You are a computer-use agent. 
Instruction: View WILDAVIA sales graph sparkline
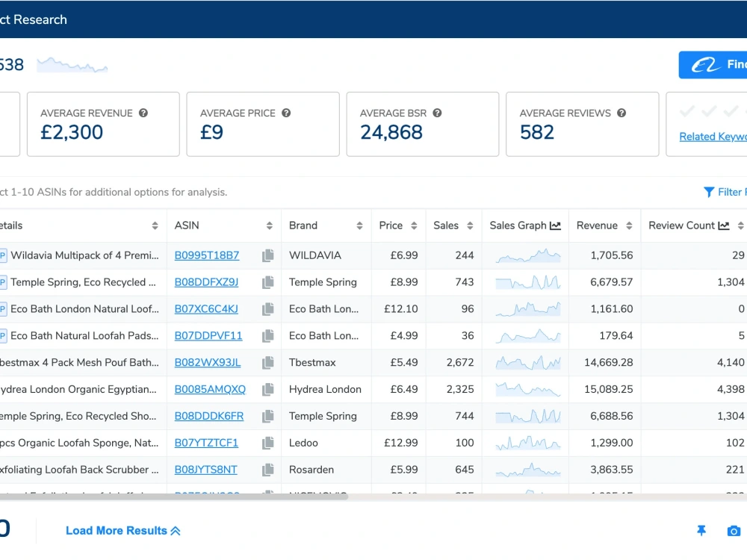pyautogui.click(x=528, y=255)
